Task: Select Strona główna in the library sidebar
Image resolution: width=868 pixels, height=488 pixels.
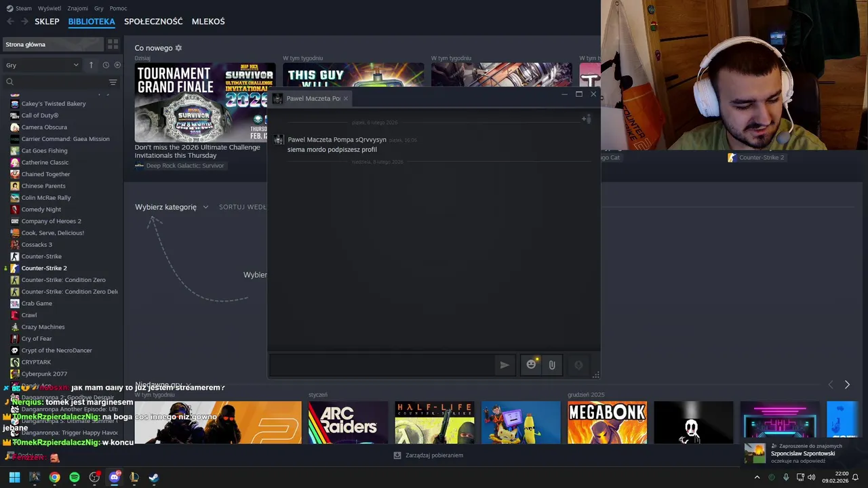Action: pyautogui.click(x=53, y=44)
